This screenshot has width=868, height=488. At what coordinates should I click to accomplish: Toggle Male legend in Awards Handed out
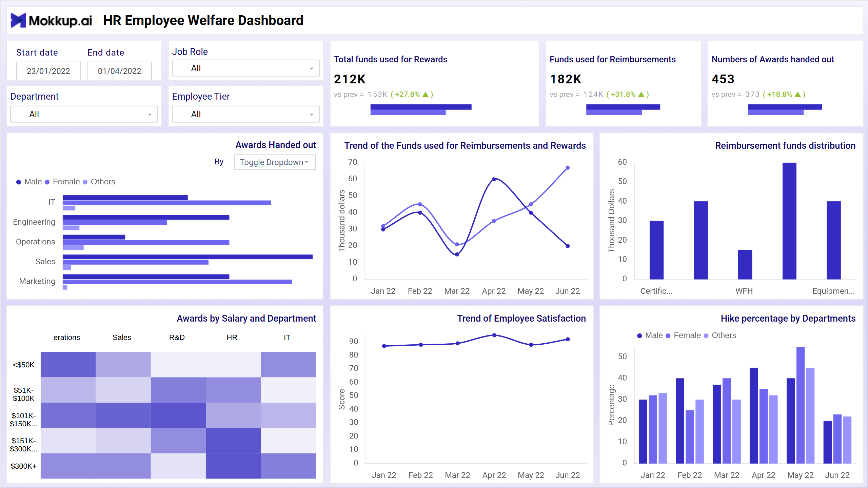coord(29,182)
